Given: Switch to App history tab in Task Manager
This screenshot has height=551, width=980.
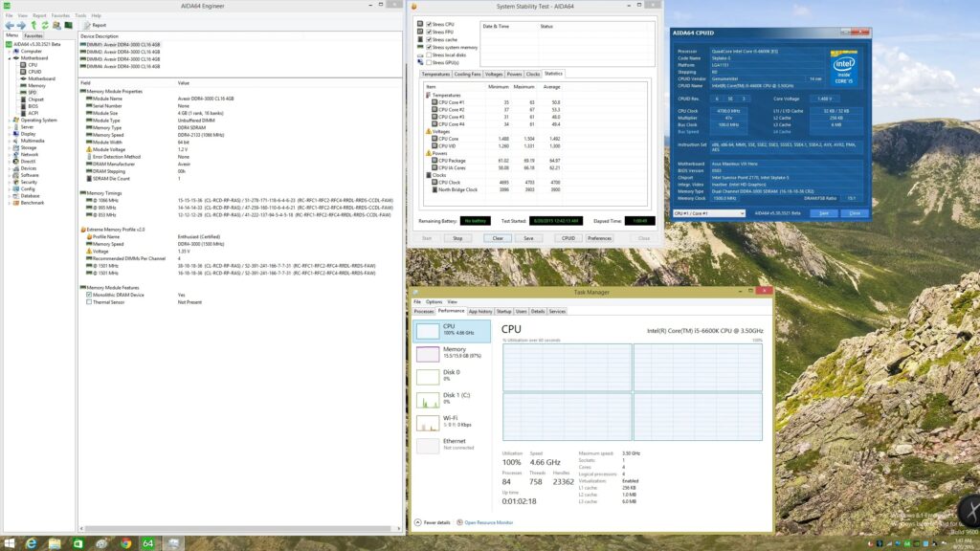Looking at the screenshot, I should pos(480,311).
